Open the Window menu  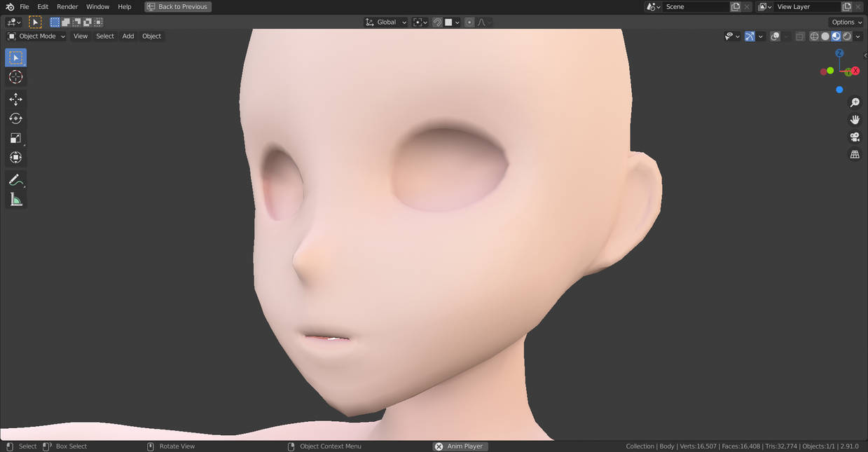point(98,6)
